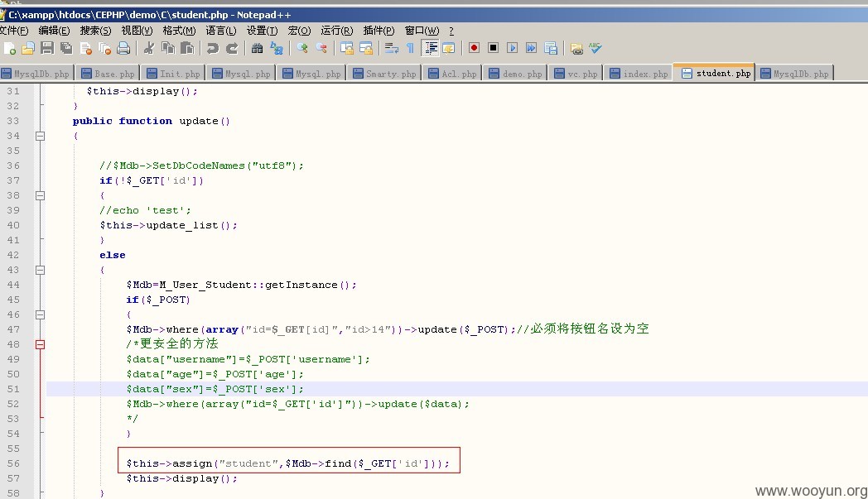The image size is (868, 499).
Task: Collapse the function block at line 34
Action: coord(40,136)
